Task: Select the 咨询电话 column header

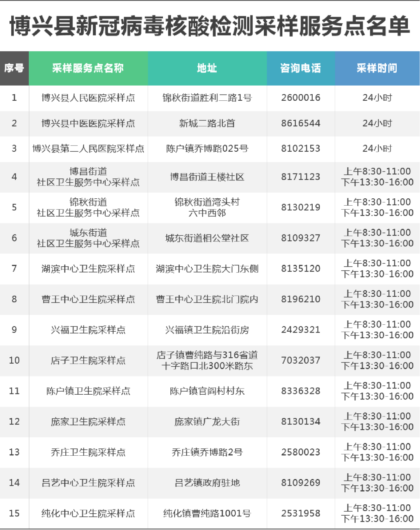Action: (301, 68)
